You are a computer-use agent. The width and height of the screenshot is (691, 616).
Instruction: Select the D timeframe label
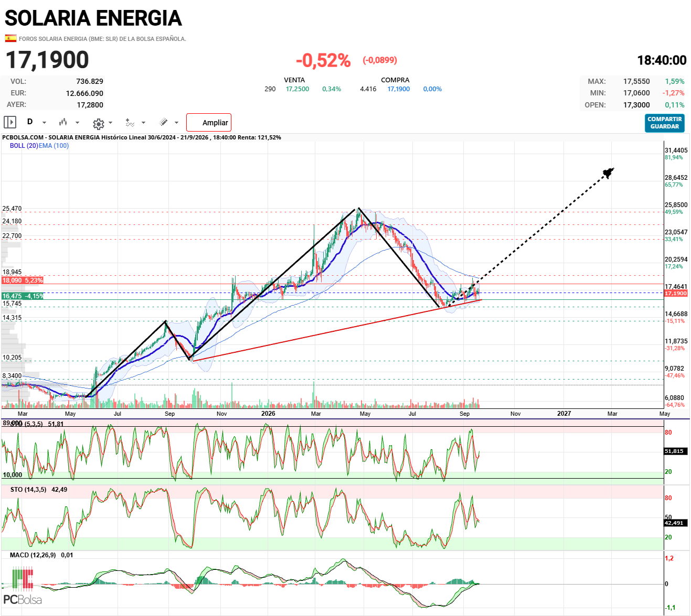[30, 122]
